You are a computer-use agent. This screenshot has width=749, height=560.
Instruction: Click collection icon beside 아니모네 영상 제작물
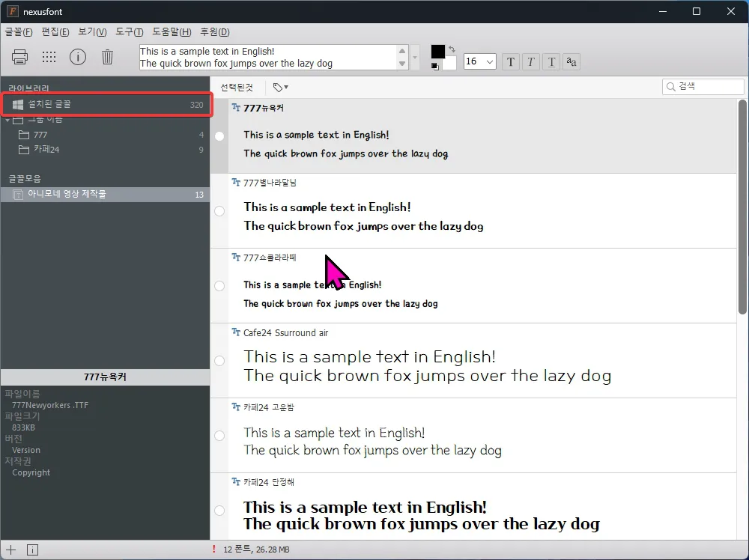point(18,195)
